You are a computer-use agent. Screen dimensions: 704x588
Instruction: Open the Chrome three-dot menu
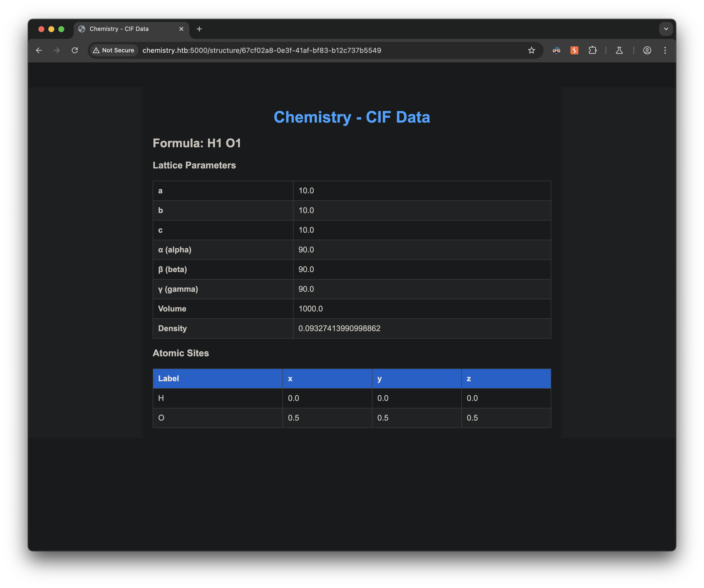[x=665, y=50]
